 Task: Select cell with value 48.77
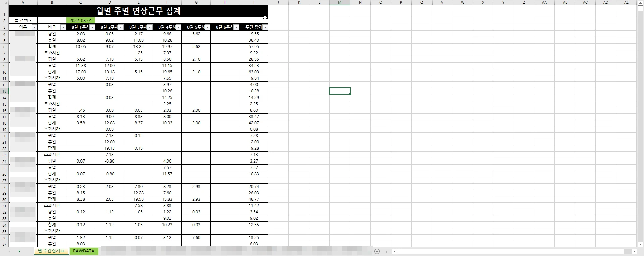pos(254,199)
